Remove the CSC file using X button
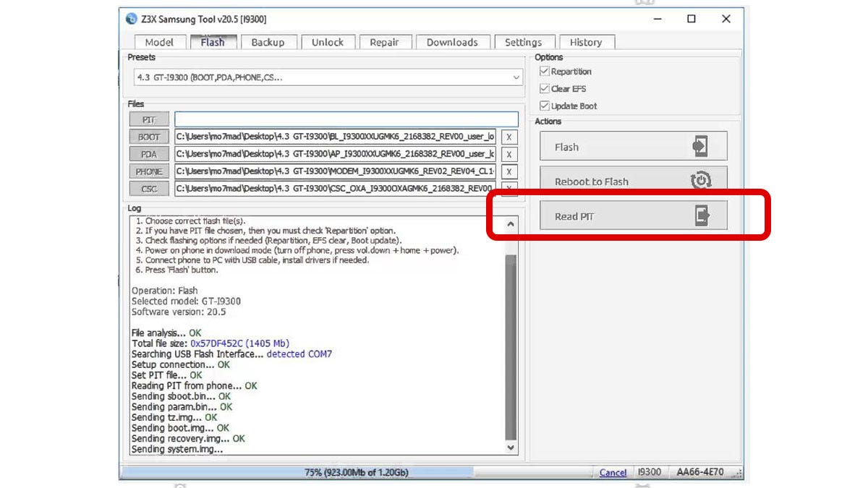 pos(509,188)
